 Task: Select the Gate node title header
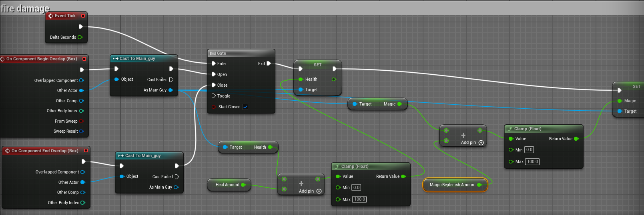pos(241,53)
